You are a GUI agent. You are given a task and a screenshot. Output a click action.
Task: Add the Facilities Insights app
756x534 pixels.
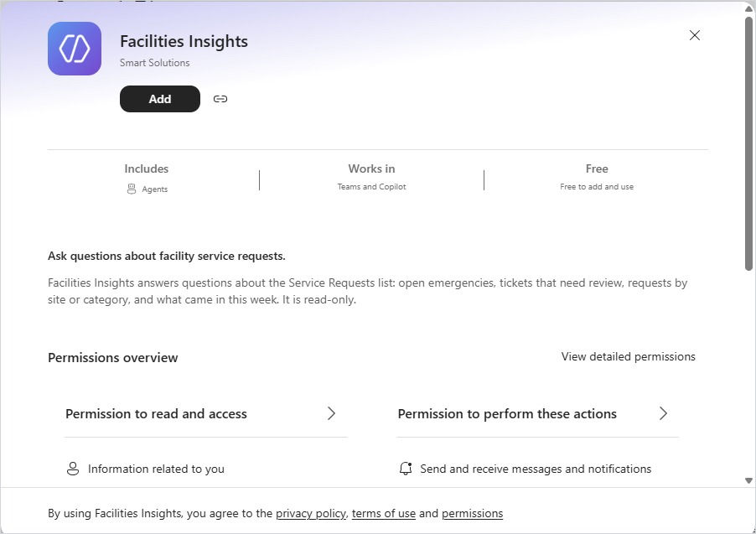tap(159, 99)
